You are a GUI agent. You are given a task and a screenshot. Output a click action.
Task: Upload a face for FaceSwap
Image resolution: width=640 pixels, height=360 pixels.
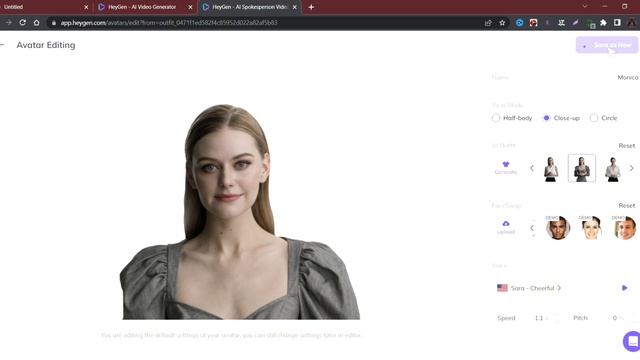(506, 227)
